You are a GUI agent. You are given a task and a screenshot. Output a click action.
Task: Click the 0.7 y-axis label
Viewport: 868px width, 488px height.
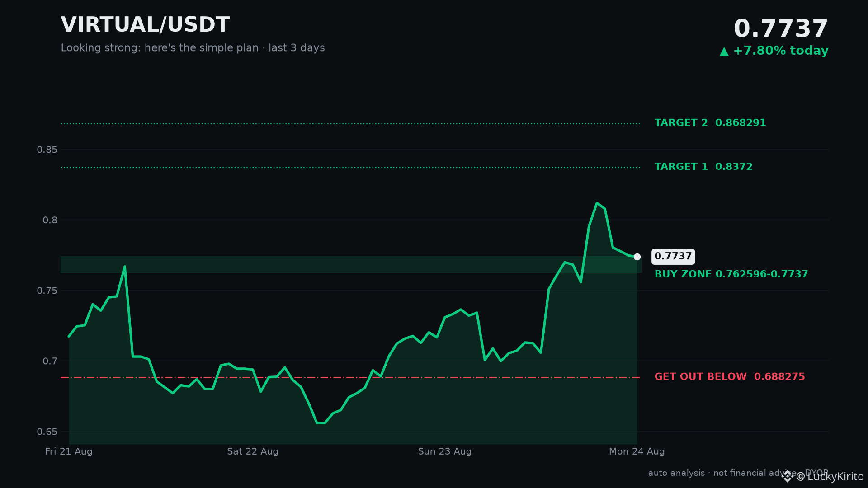(x=50, y=361)
